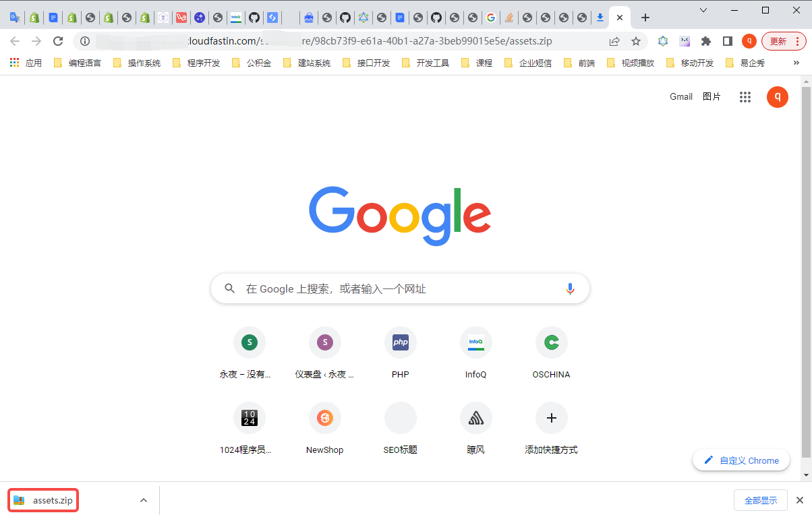Bookmark this tab with star icon

click(636, 41)
